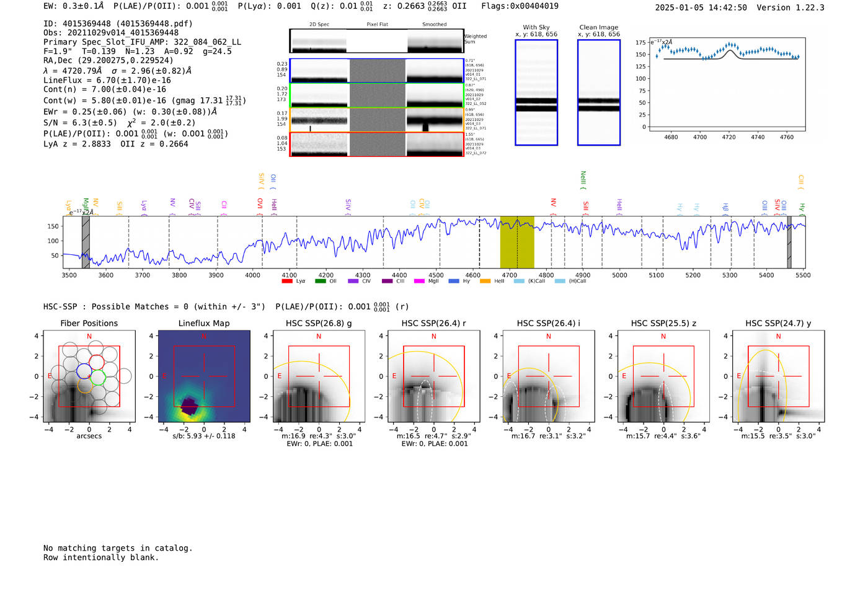
Task: Select the red Lyα legend swatch
Action: coord(287,281)
